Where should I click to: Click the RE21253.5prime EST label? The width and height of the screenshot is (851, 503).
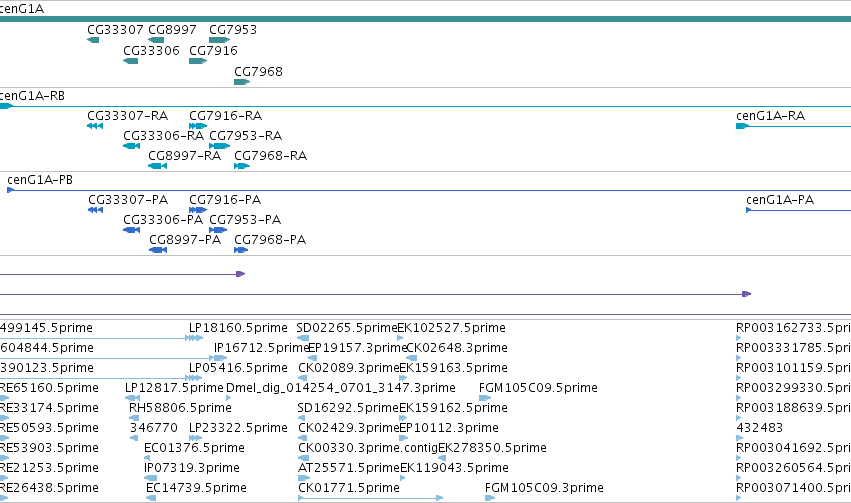(49, 468)
